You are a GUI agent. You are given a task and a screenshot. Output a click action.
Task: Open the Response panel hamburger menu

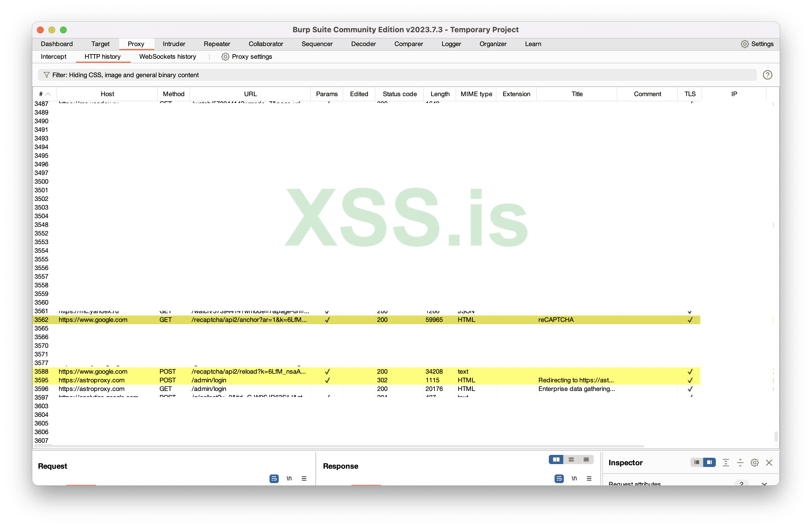[589, 478]
